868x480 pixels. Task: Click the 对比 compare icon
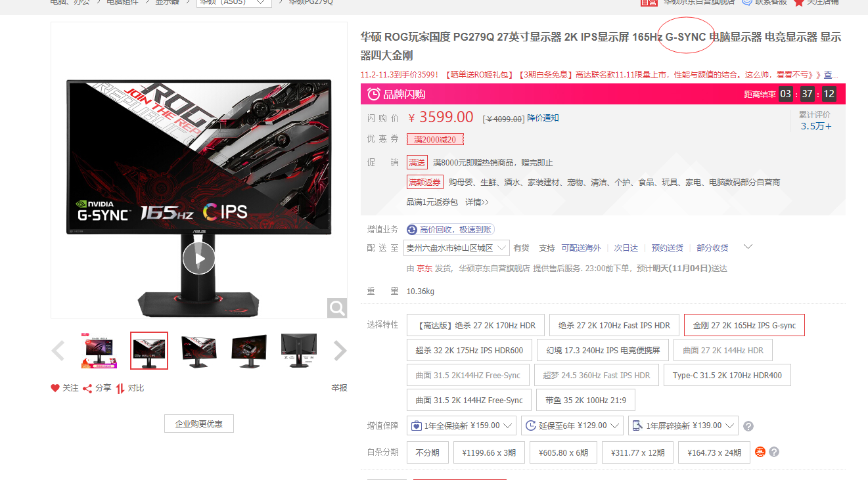120,388
